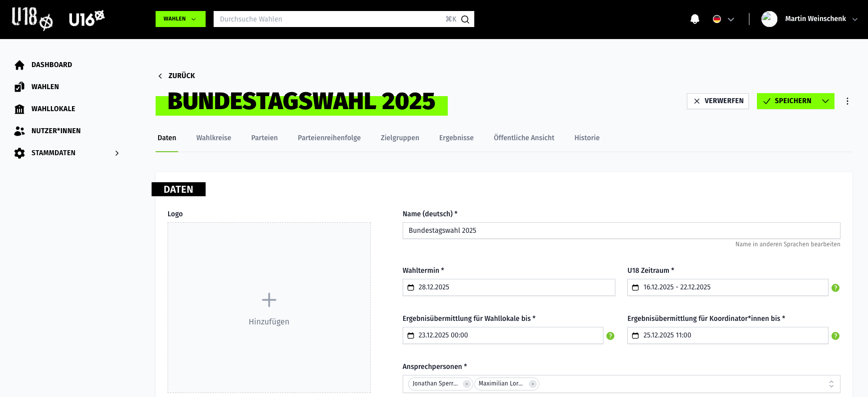Open the Speichern dropdown arrow

[x=825, y=101]
